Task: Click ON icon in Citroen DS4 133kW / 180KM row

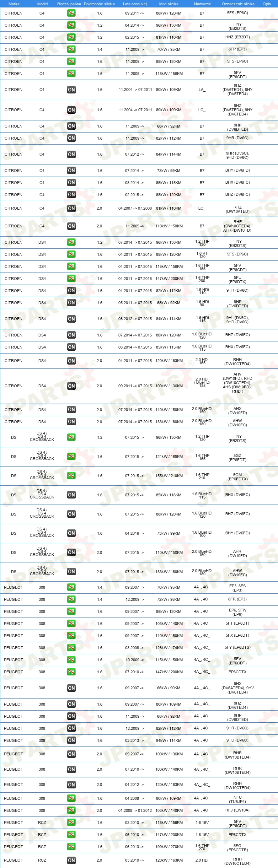Action: (71, 422)
